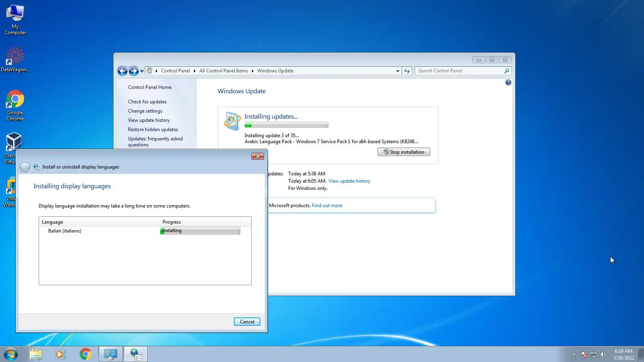Click the dialog's back arrow button
This screenshot has width=644, height=362.
click(x=25, y=167)
